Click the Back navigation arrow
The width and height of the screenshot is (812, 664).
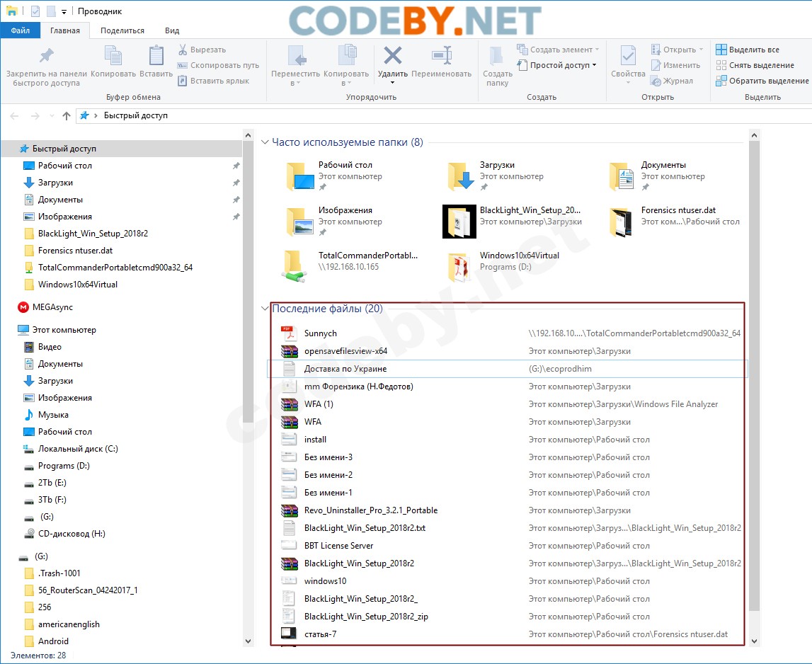tap(14, 115)
